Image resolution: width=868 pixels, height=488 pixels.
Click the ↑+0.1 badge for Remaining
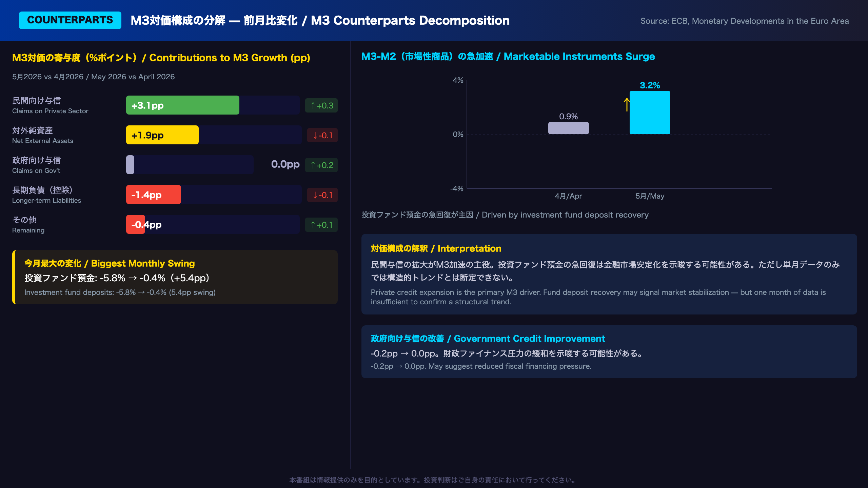click(321, 225)
